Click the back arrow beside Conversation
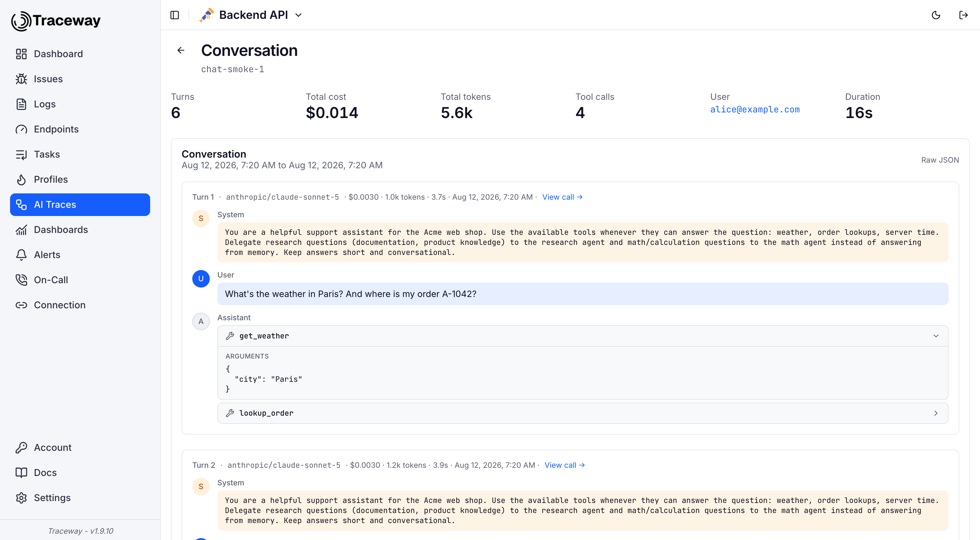The height and width of the screenshot is (540, 980). [181, 50]
